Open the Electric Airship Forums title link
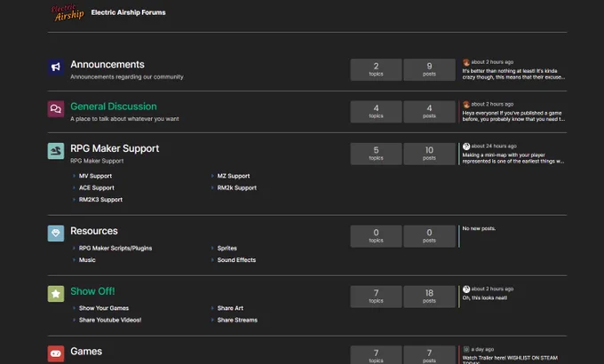This screenshot has width=604, height=364. [128, 12]
